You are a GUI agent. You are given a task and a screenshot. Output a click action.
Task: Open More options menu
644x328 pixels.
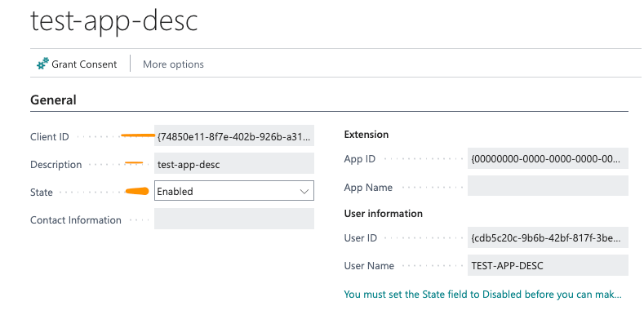[173, 64]
